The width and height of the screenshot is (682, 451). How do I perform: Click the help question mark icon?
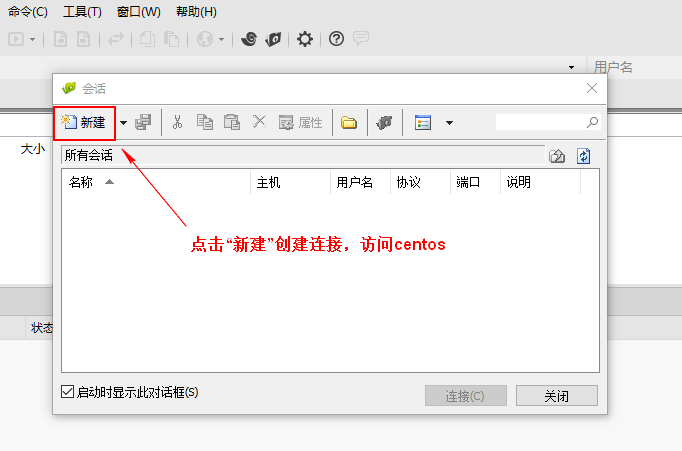[336, 39]
